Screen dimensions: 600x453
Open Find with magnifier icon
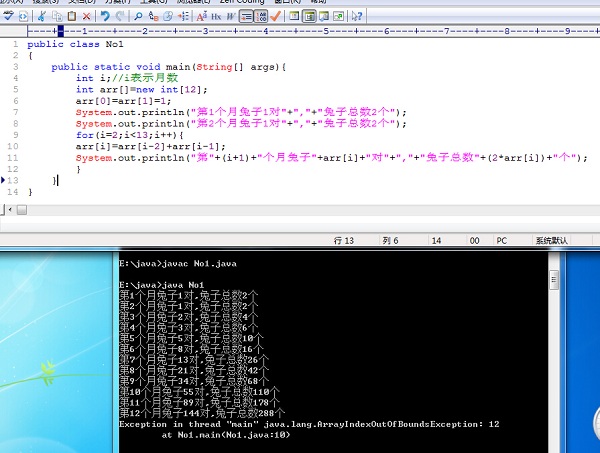pyautogui.click(x=138, y=16)
